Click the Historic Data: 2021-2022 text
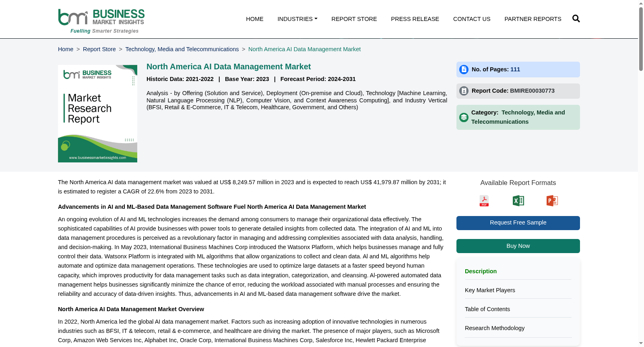The height and width of the screenshot is (347, 644). coord(180,79)
